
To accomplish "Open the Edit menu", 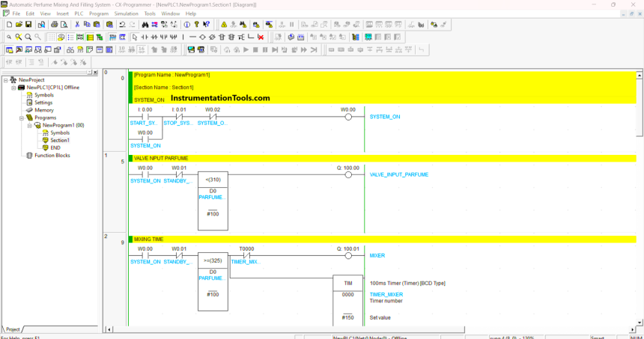I will (x=30, y=13).
